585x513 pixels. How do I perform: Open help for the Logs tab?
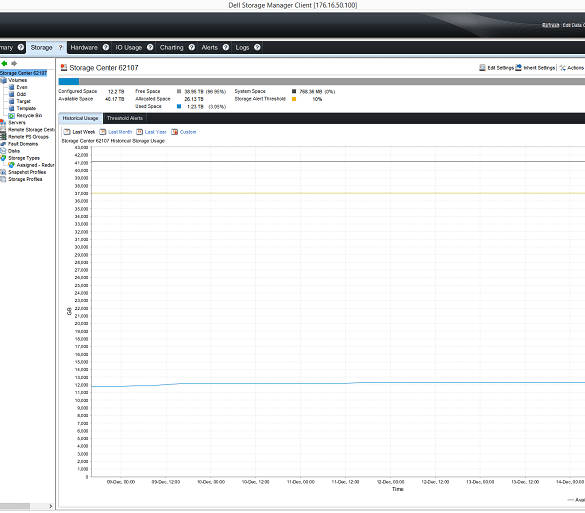pos(257,47)
